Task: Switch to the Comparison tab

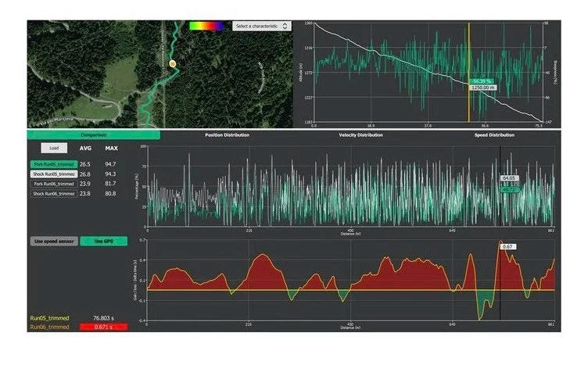Action: 94,135
